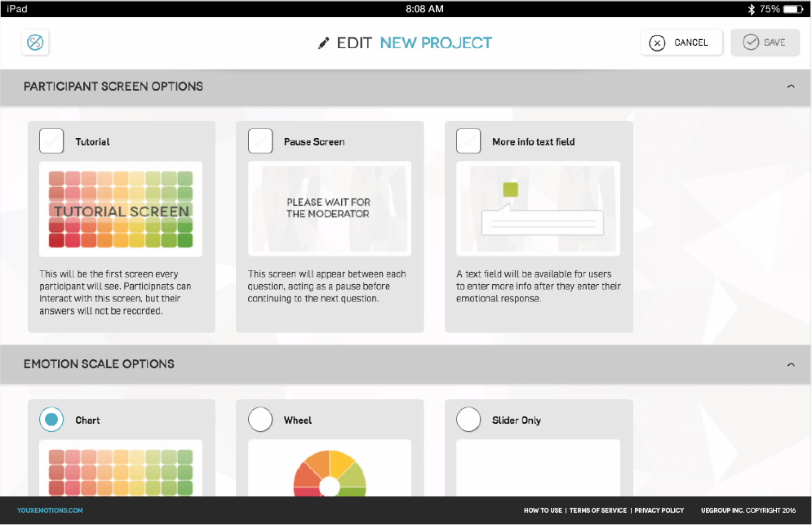Enable the Tutorial checkbox
Screen dimensions: 812x525
pyautogui.click(x=51, y=141)
